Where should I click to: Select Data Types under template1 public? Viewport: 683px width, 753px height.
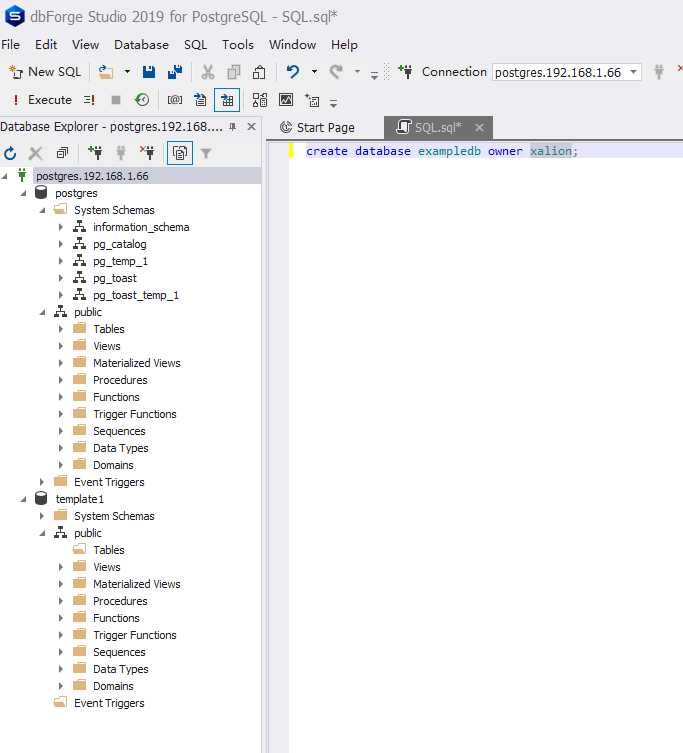121,669
